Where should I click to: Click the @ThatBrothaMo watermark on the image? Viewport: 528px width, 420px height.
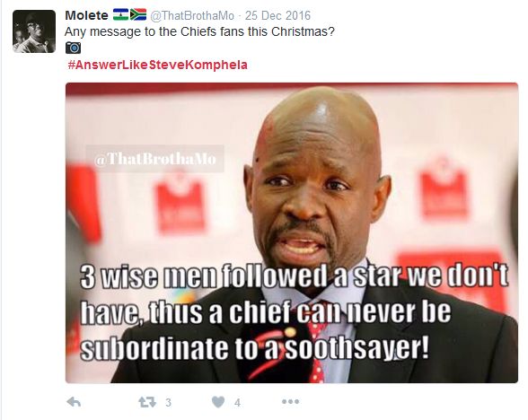click(x=155, y=159)
